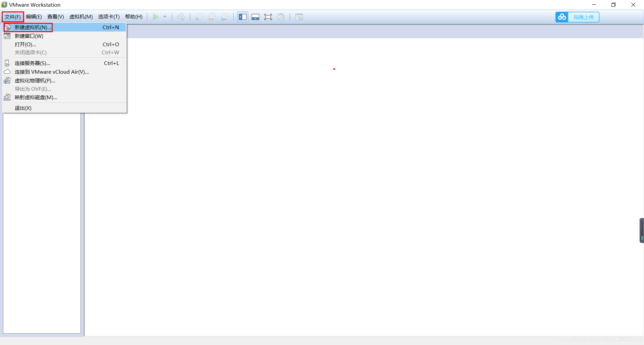Screen dimensions: 644x345
Task: Click 打开(O)... menu entry
Action: point(64,44)
